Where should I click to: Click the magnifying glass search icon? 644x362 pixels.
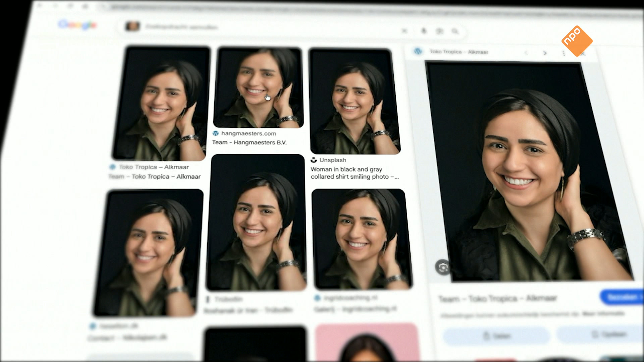[x=455, y=31]
